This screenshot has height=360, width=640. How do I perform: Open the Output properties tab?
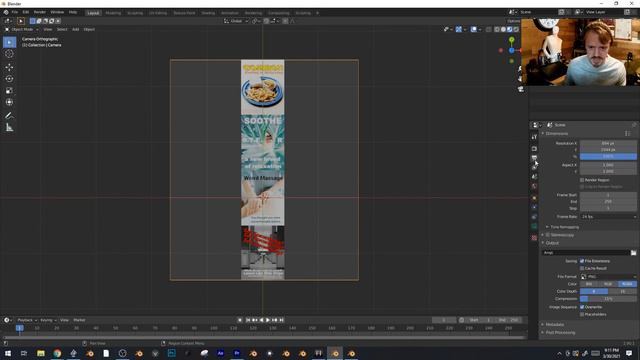(x=534, y=158)
